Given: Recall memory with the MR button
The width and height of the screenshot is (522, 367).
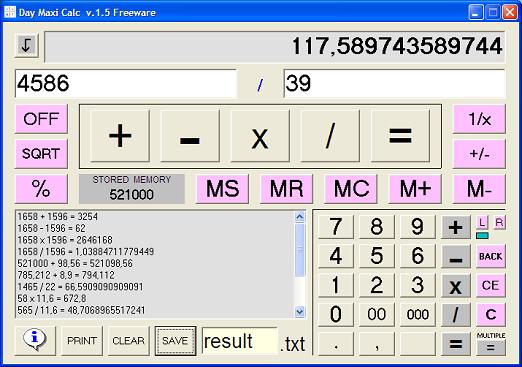Looking at the screenshot, I should coord(287,189).
